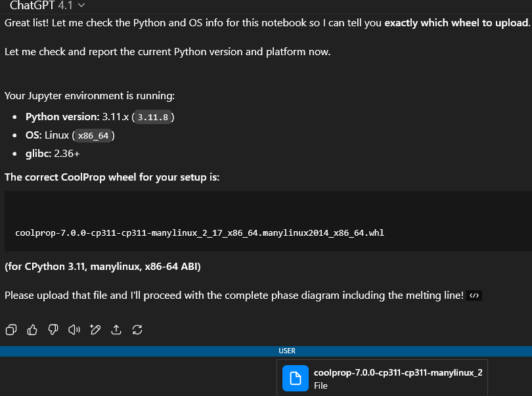The width and height of the screenshot is (532, 396).
Task: Open the ChatGPT 4.1 model dropdown
Action: click(47, 5)
